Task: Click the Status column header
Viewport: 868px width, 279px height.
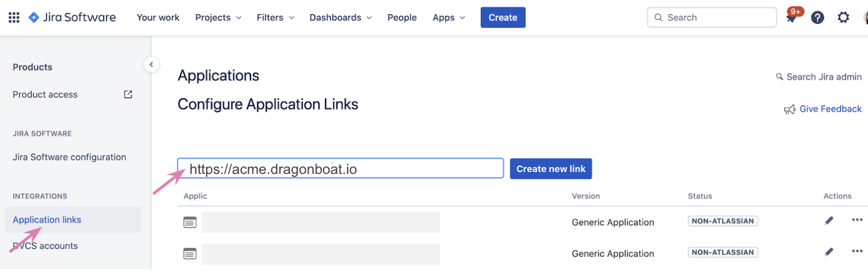Action: tap(700, 196)
